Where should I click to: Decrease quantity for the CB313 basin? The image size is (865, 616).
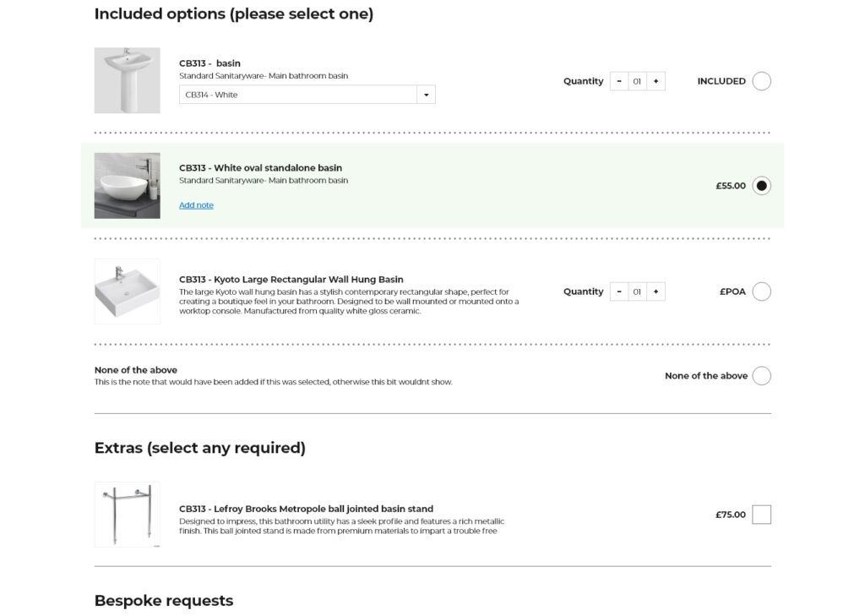click(619, 81)
